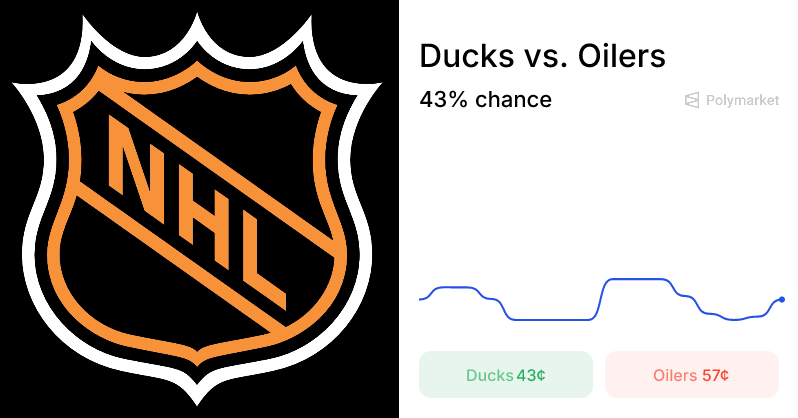798x418 pixels.
Task: Click the red 57¢ price label
Action: click(715, 376)
